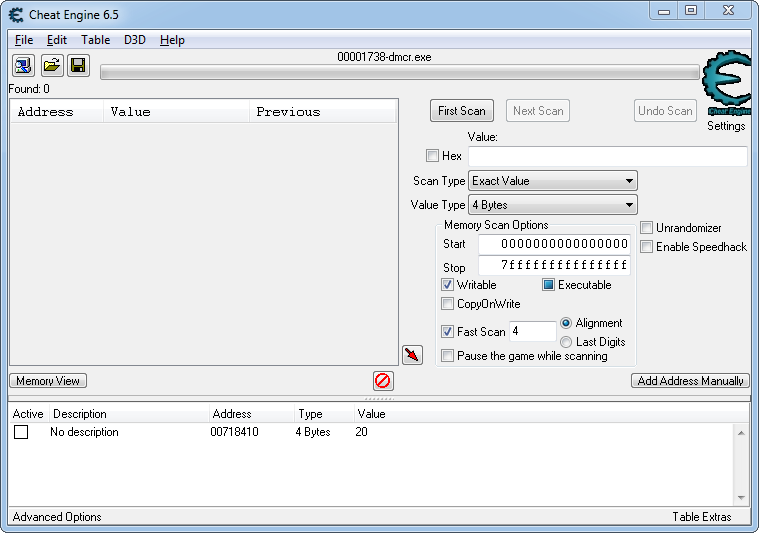759x533 pixels.
Task: Click the Active column header
Action: pos(28,414)
